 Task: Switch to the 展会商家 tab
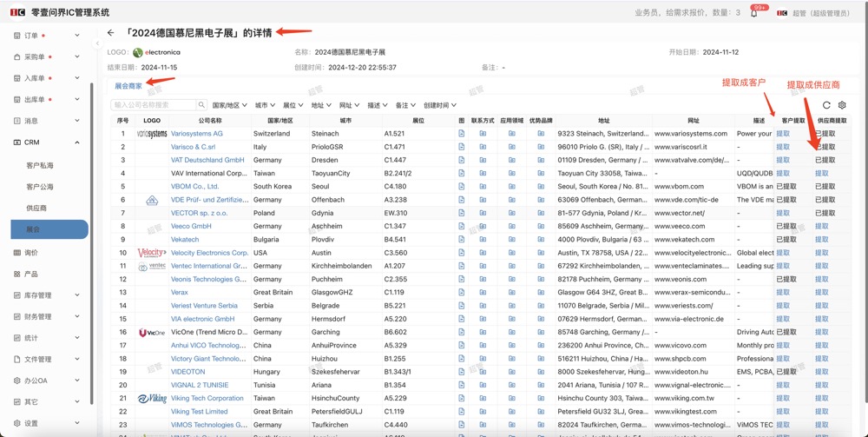pyautogui.click(x=128, y=86)
